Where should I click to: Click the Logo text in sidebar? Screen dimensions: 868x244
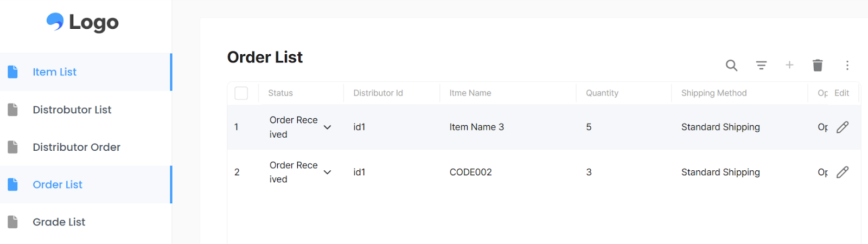pyautogui.click(x=94, y=22)
